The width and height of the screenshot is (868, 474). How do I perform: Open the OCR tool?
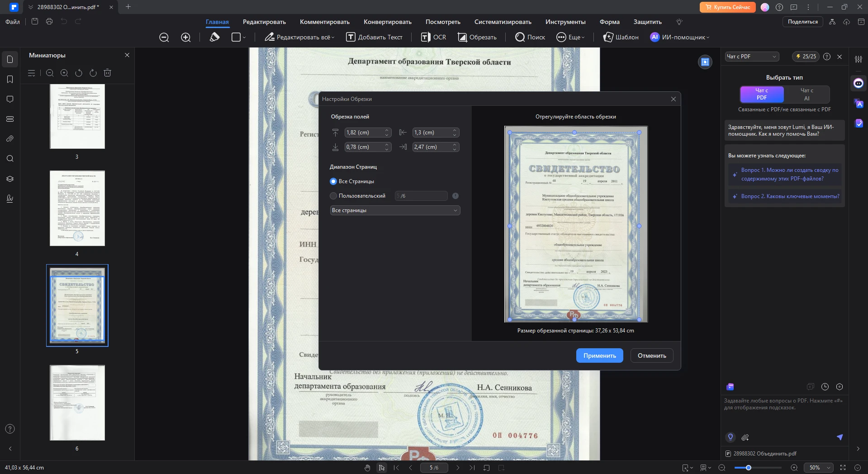433,37
